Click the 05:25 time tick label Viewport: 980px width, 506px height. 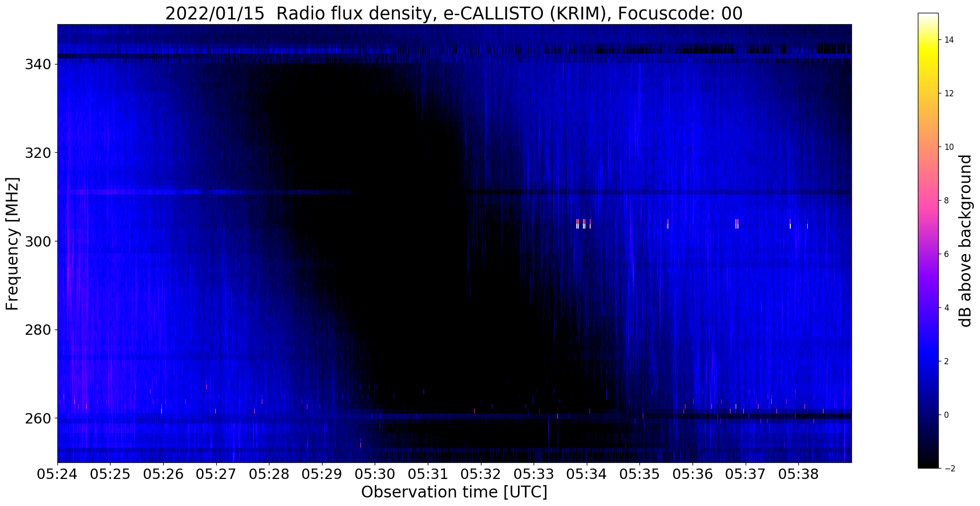(111, 474)
